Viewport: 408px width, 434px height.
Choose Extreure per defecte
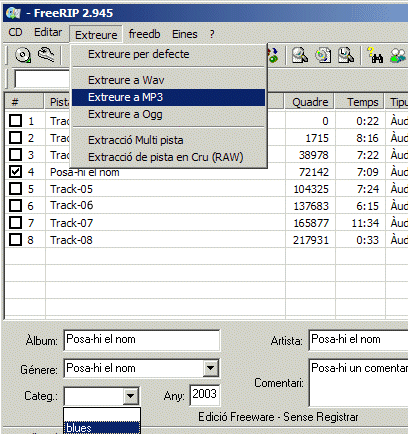[x=169, y=54]
